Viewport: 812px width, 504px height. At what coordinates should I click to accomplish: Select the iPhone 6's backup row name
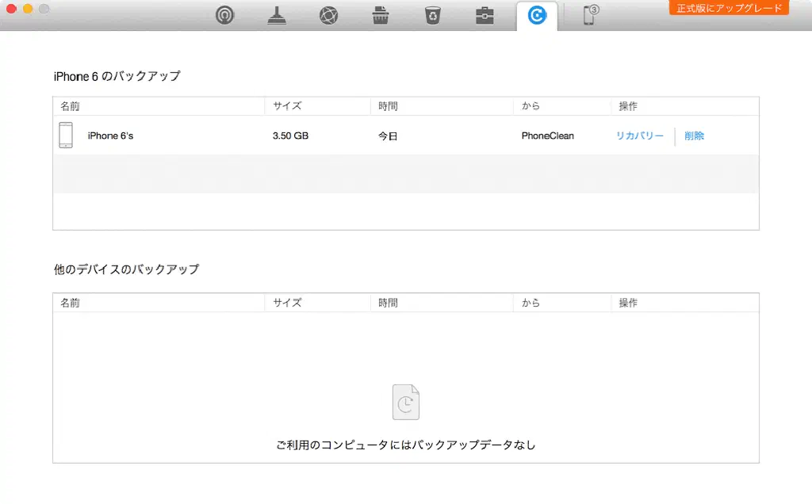[x=110, y=136]
